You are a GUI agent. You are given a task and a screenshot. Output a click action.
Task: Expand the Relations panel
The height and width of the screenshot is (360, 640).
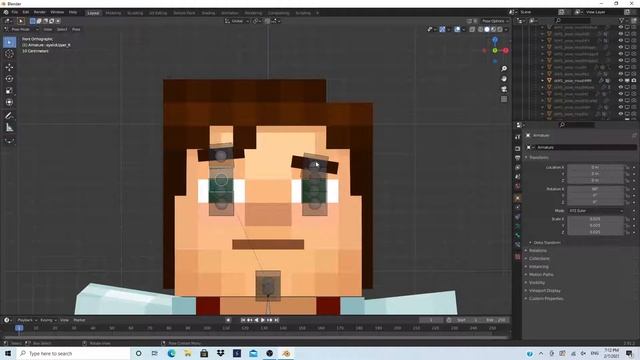(538, 251)
